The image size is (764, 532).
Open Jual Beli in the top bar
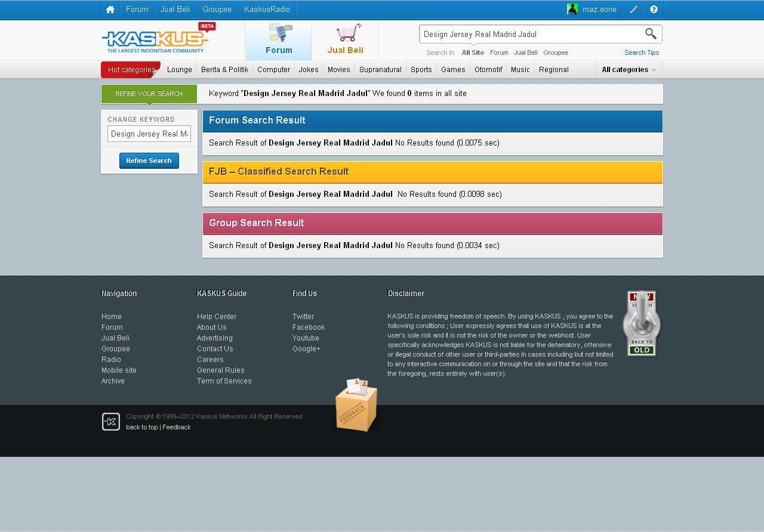[175, 10]
